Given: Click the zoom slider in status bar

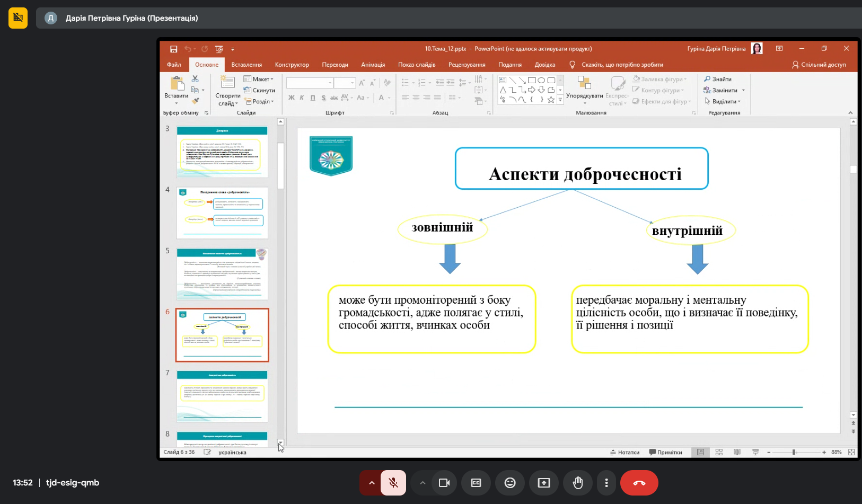Looking at the screenshot, I should coord(794,452).
